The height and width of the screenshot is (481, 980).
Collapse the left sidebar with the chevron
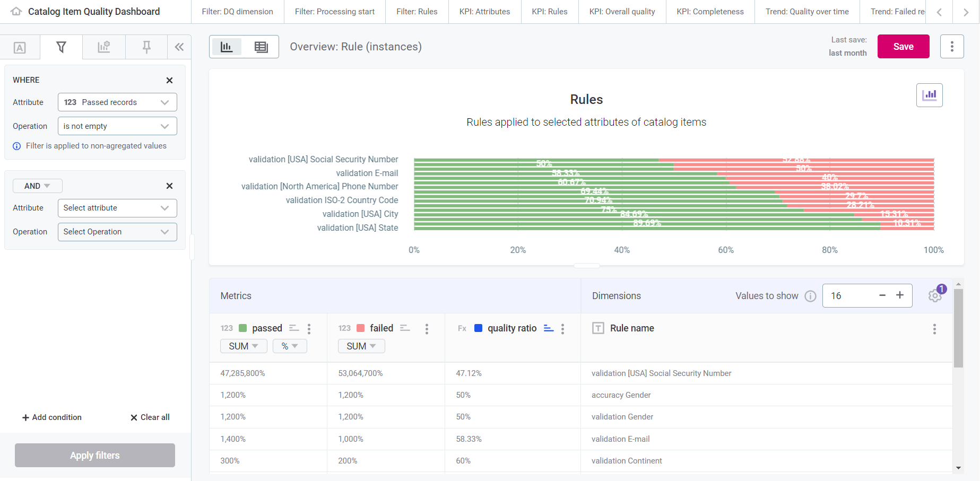tap(179, 47)
